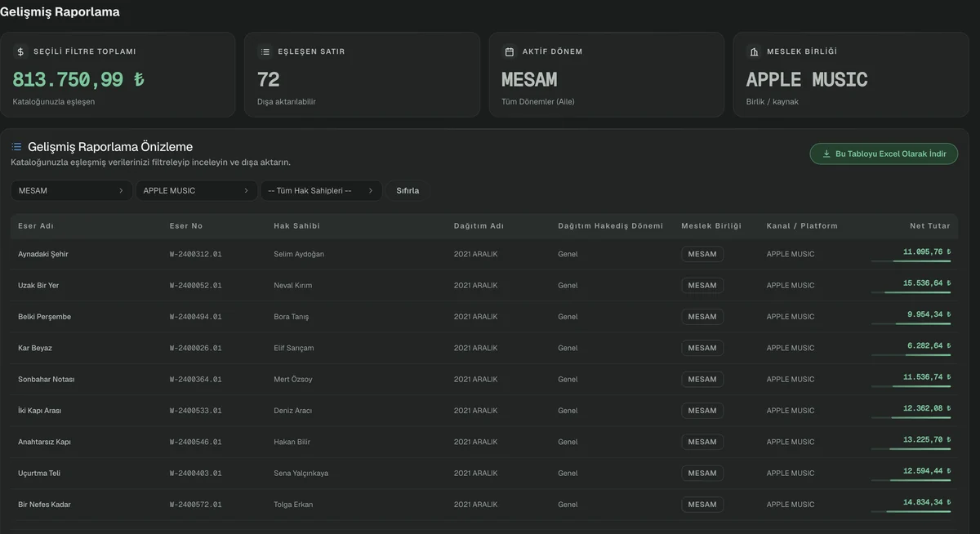
Task: Open the APPLE MUSIC filter dropdown
Action: (x=196, y=190)
